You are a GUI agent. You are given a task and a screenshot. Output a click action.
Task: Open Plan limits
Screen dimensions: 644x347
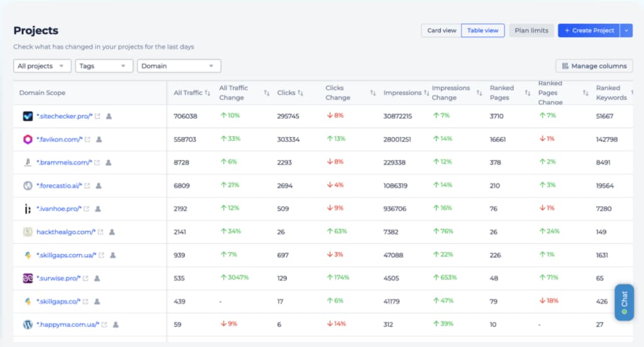point(531,30)
